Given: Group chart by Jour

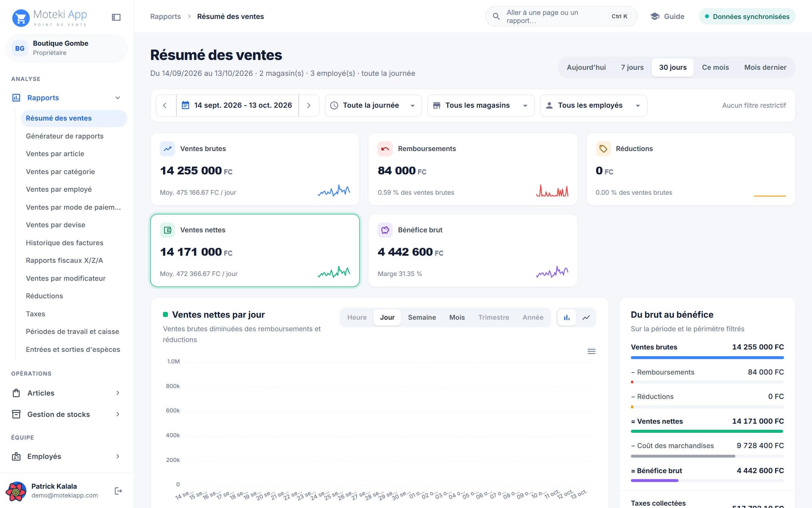Looking at the screenshot, I should point(387,317).
